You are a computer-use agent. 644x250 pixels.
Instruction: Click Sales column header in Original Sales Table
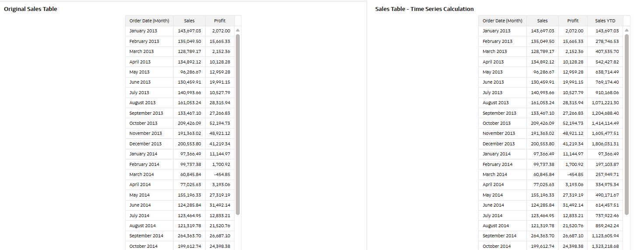(189, 21)
